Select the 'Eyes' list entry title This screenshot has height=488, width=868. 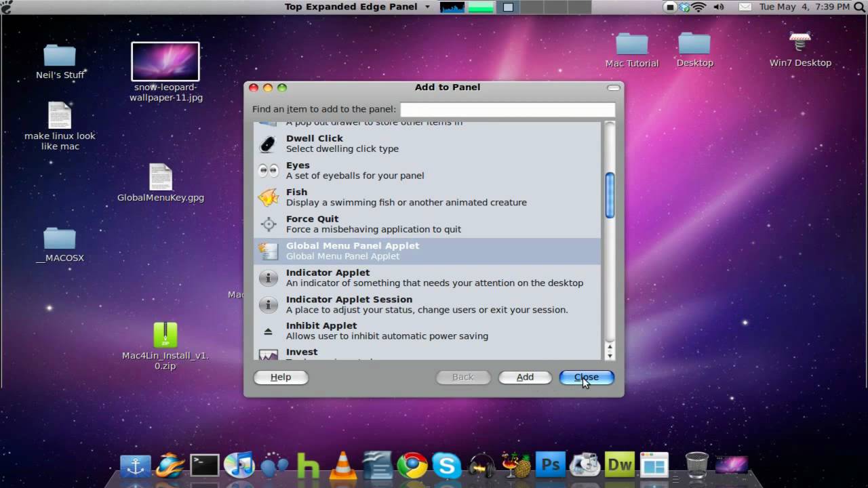click(x=298, y=165)
